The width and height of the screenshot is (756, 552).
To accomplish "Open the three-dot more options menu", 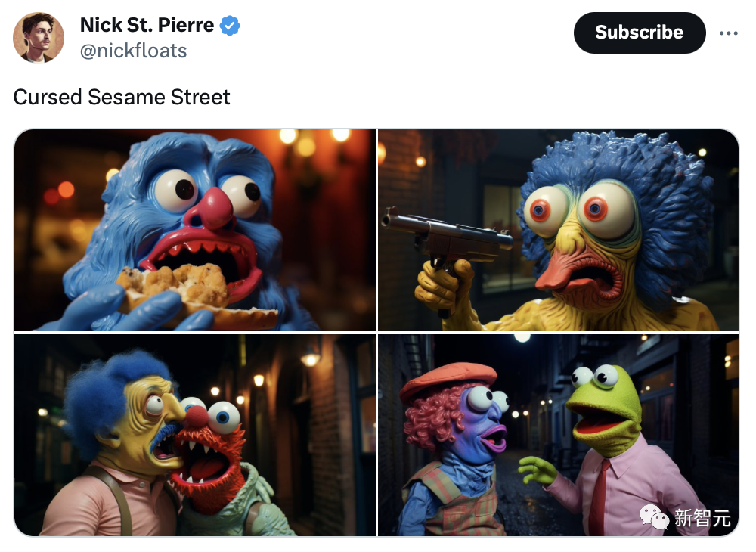I will [728, 33].
